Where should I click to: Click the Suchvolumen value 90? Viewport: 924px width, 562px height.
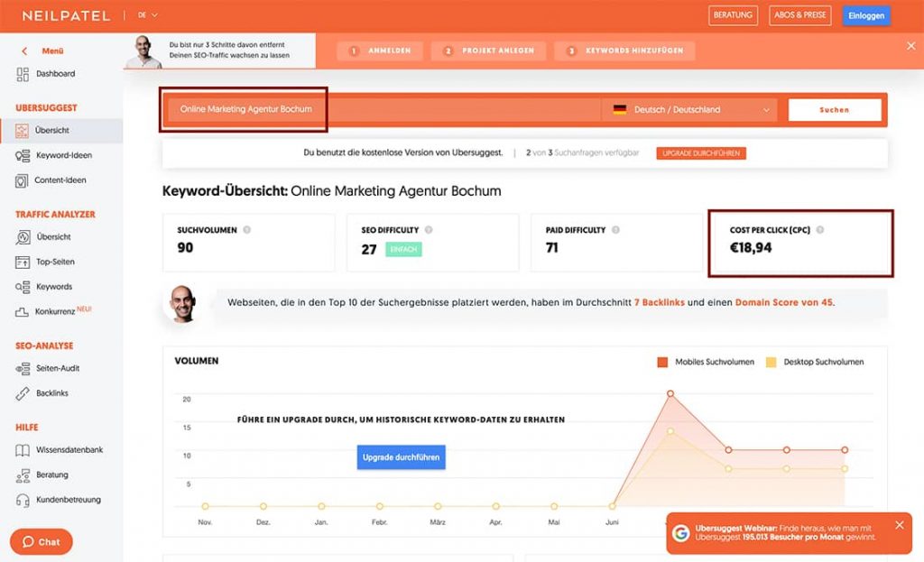[x=185, y=248]
